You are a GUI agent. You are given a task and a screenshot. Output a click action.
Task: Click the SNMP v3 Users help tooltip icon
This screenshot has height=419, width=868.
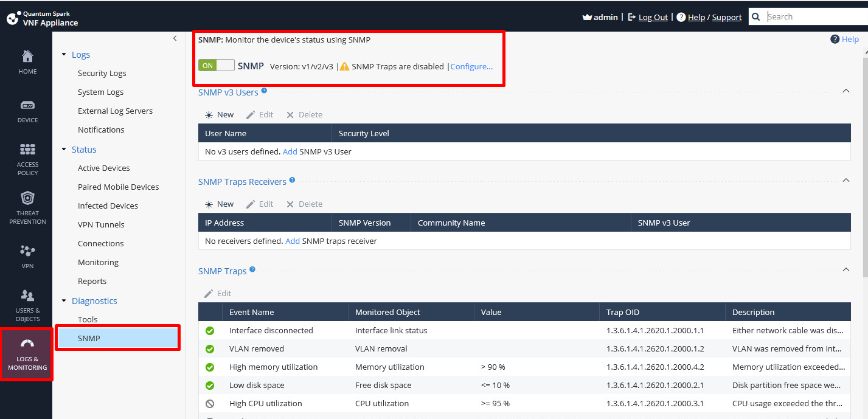[264, 91]
